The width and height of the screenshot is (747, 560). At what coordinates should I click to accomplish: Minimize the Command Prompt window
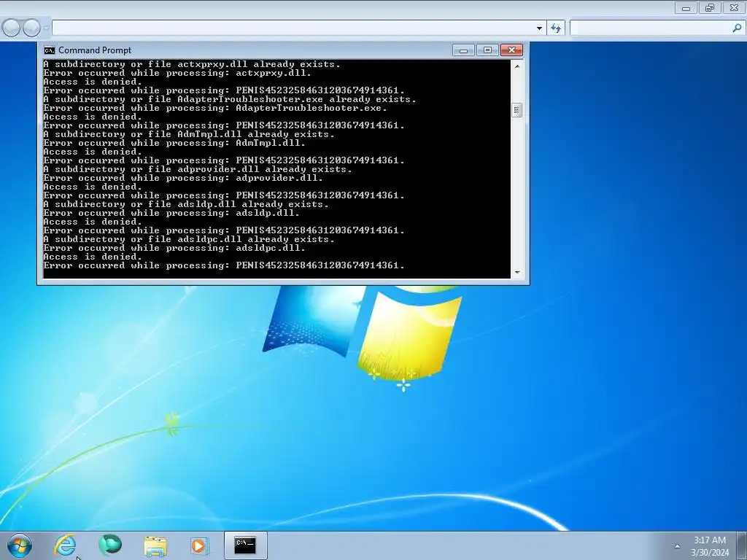click(463, 50)
